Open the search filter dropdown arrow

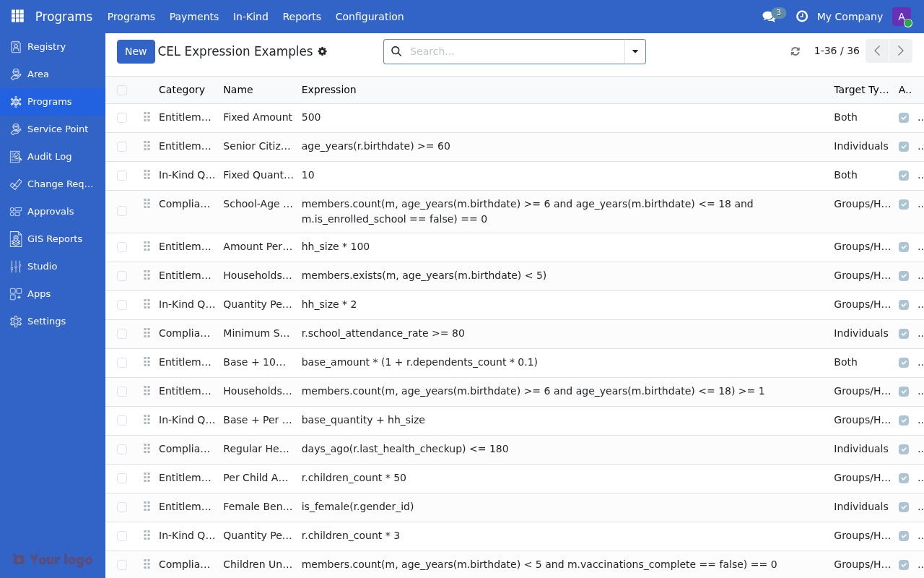coord(635,51)
